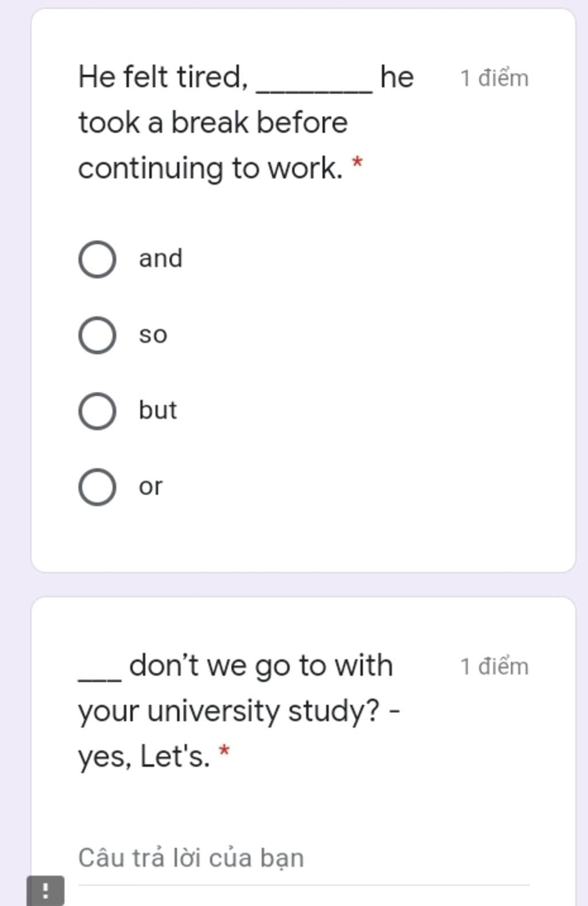Click the "1 điểm" label of second question
Screen dimensions: 588x906
tap(494, 666)
